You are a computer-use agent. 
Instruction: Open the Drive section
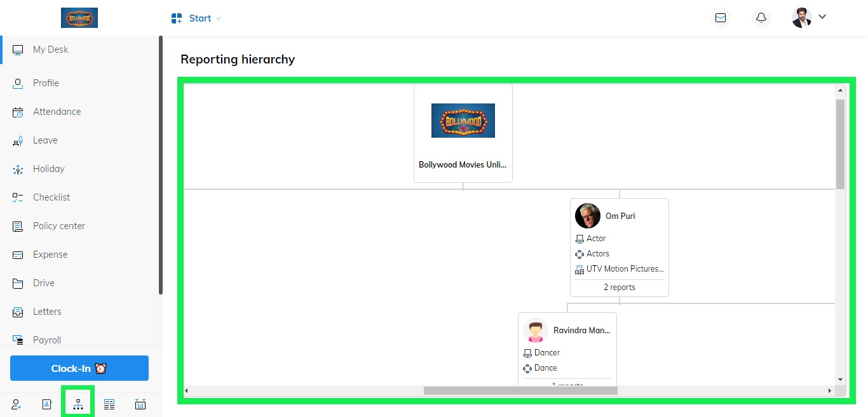tap(81, 283)
